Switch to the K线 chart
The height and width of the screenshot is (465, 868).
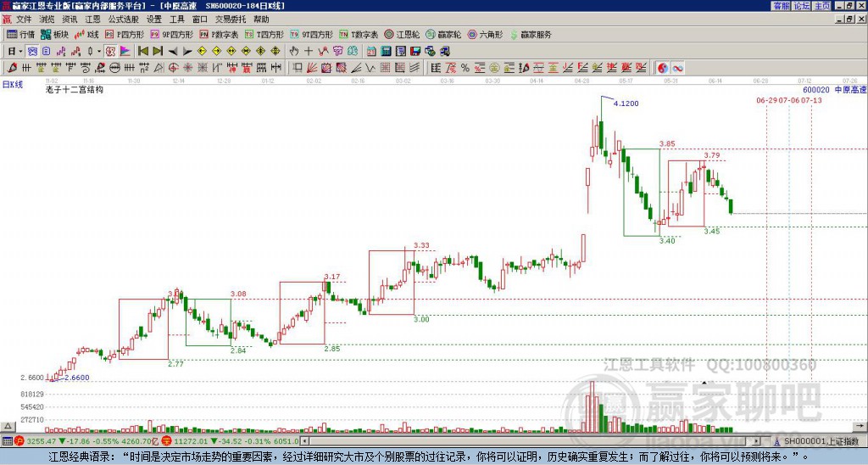86,34
